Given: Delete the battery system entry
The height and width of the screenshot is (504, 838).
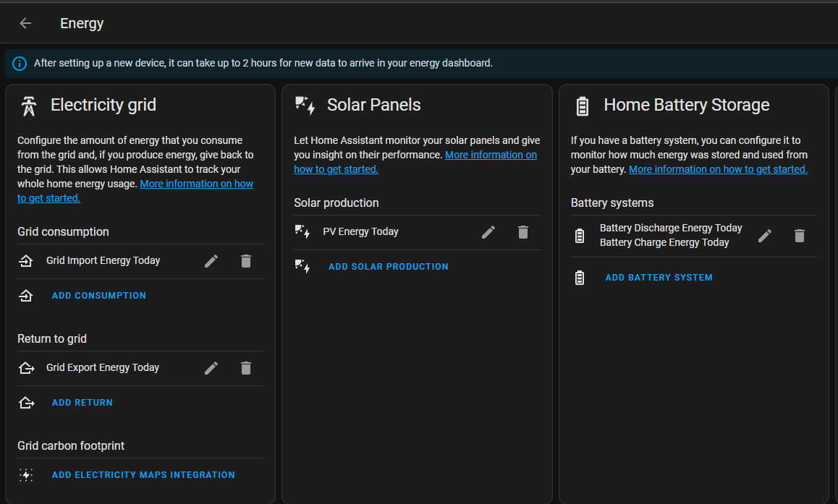Looking at the screenshot, I should [x=800, y=235].
